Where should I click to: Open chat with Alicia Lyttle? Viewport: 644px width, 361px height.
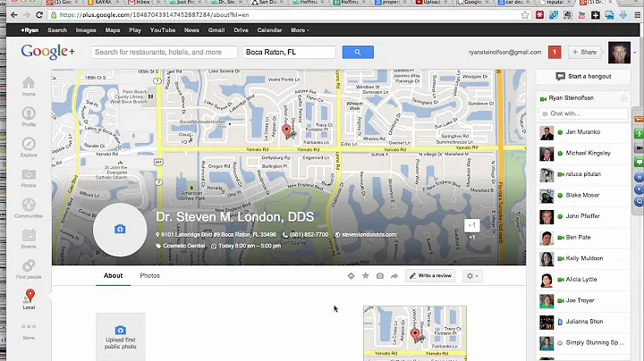pos(583,280)
